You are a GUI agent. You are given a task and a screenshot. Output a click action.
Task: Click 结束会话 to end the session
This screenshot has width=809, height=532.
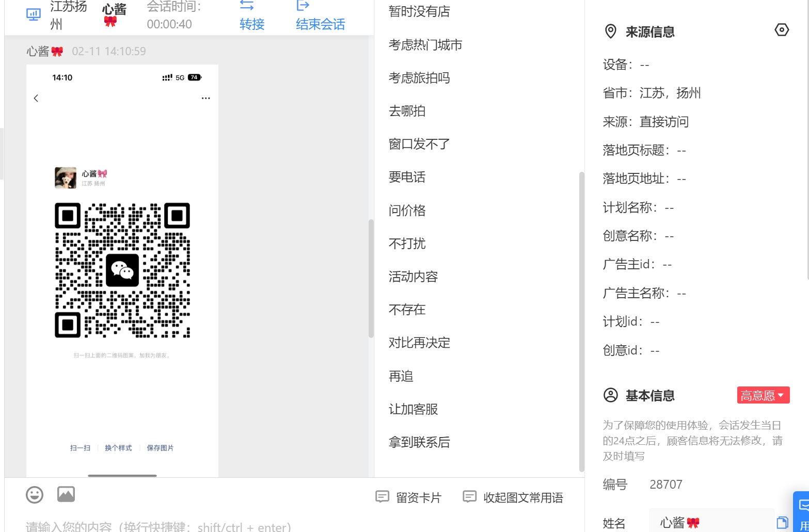(x=320, y=24)
